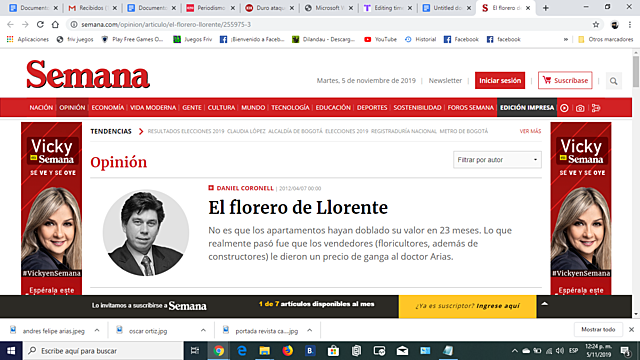Bookmark this page with the star icon
Viewport: 640px width, 360px height.
(596, 24)
